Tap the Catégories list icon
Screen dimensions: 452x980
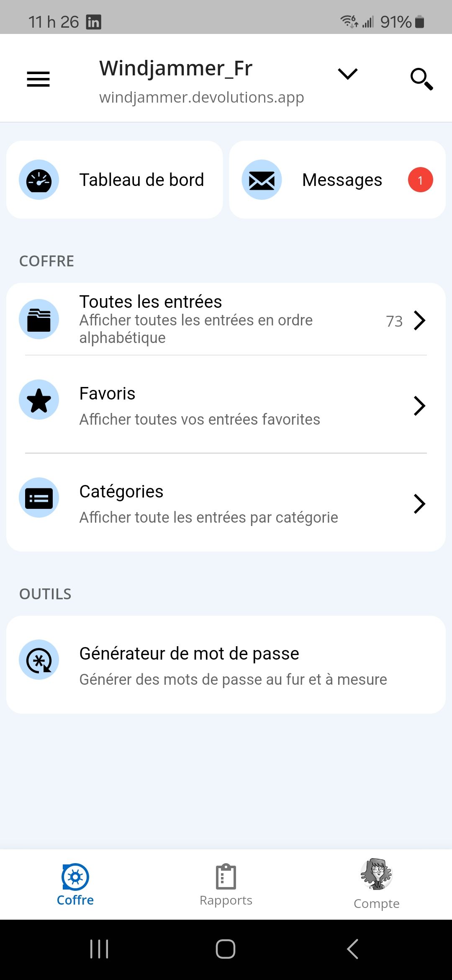[x=39, y=498]
